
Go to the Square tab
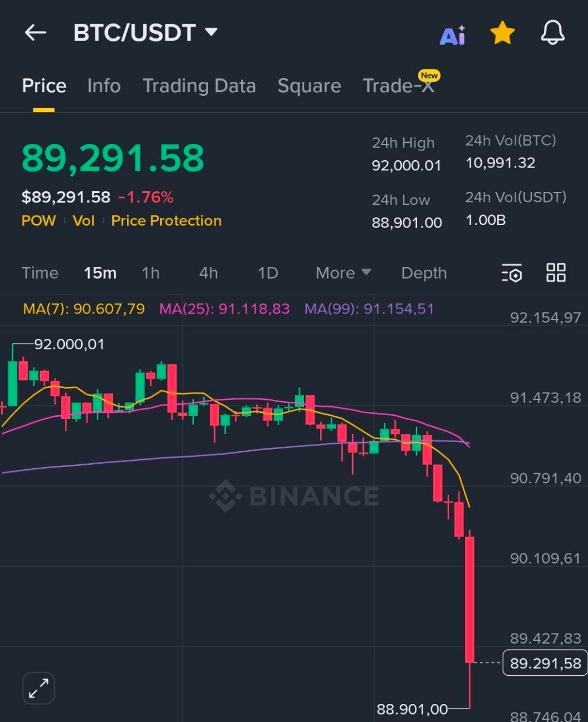tap(309, 86)
